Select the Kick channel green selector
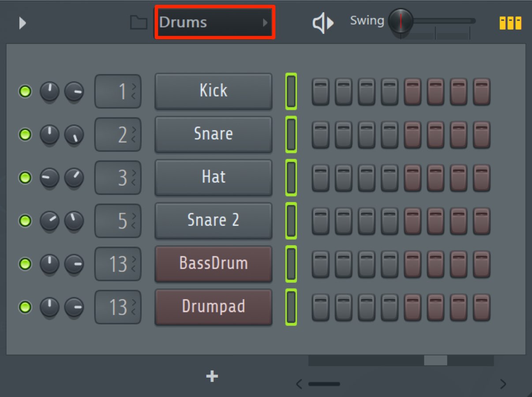This screenshot has height=397, width=532. pyautogui.click(x=291, y=91)
